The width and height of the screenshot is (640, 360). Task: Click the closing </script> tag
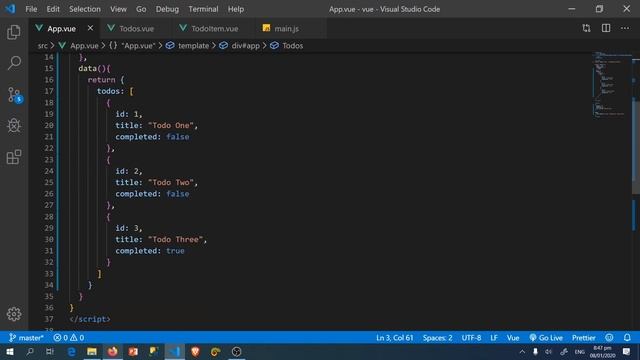pyautogui.click(x=90, y=319)
